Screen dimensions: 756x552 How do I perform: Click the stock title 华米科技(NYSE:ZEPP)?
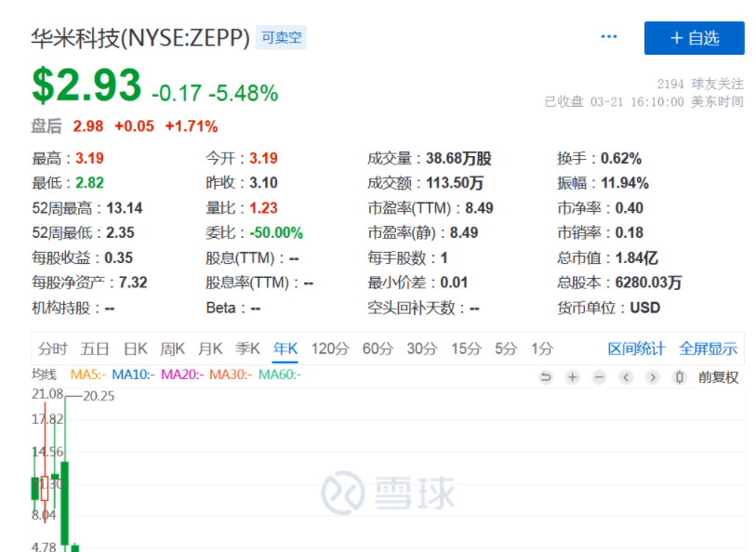click(140, 38)
